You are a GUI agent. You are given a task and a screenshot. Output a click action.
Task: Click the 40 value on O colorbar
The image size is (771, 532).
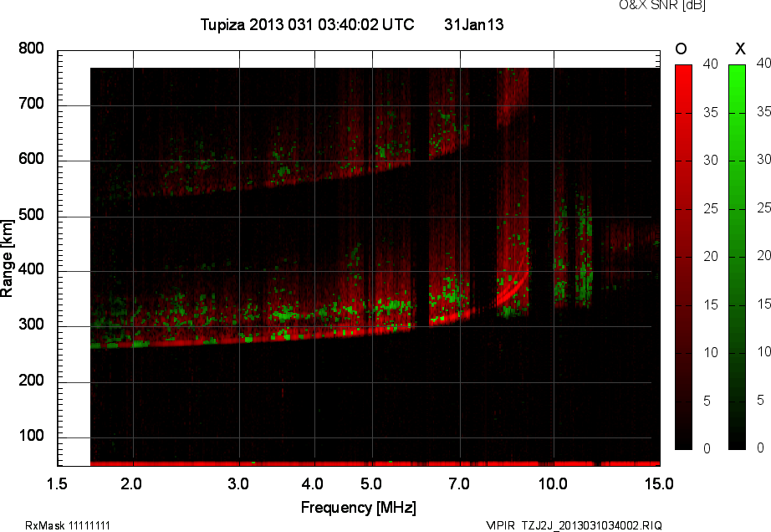point(711,64)
